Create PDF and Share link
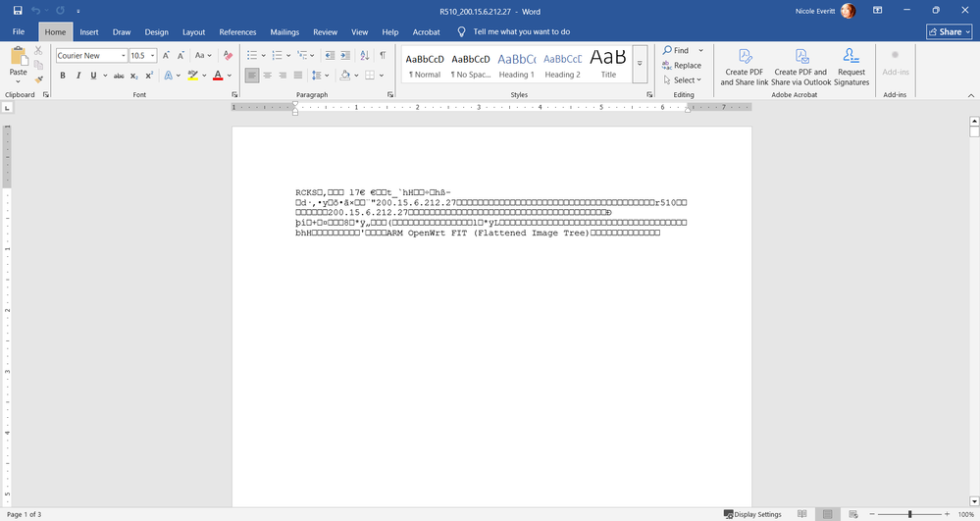Image resolution: width=980 pixels, height=521 pixels. click(x=745, y=67)
